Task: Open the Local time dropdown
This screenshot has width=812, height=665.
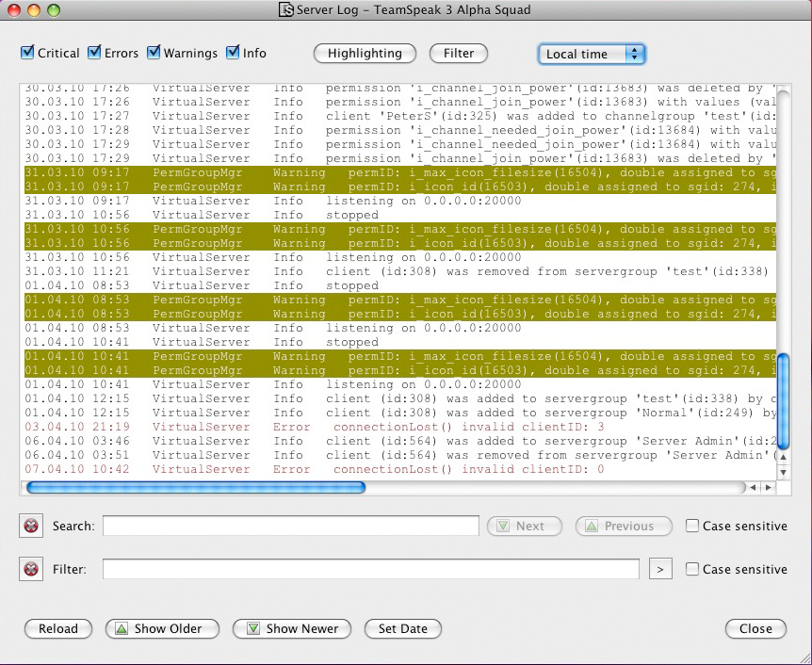Action: tap(592, 54)
